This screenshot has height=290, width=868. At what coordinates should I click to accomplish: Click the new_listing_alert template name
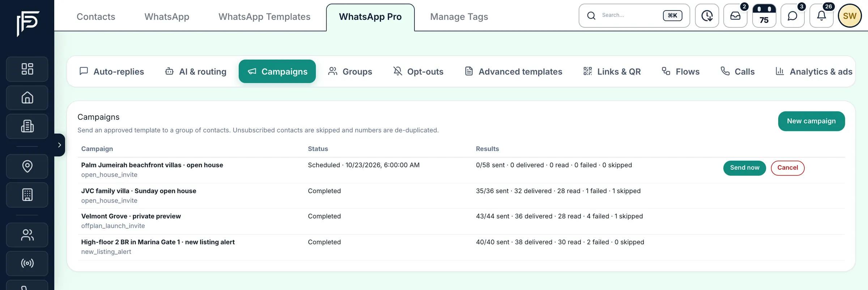(x=106, y=252)
